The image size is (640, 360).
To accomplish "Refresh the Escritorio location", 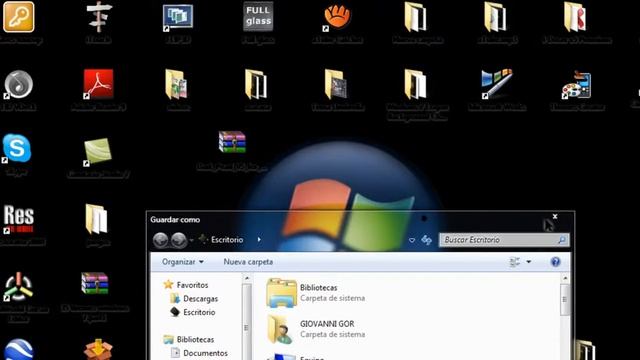I will [x=427, y=240].
